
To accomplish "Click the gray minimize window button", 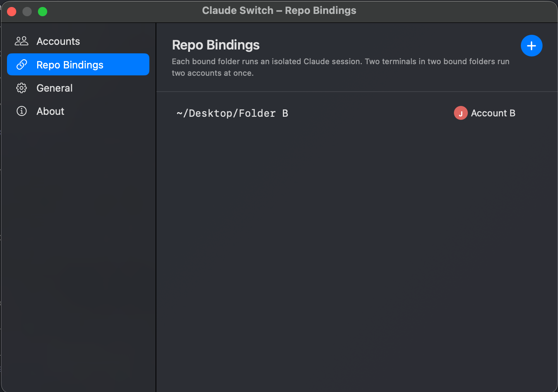I will click(x=27, y=12).
